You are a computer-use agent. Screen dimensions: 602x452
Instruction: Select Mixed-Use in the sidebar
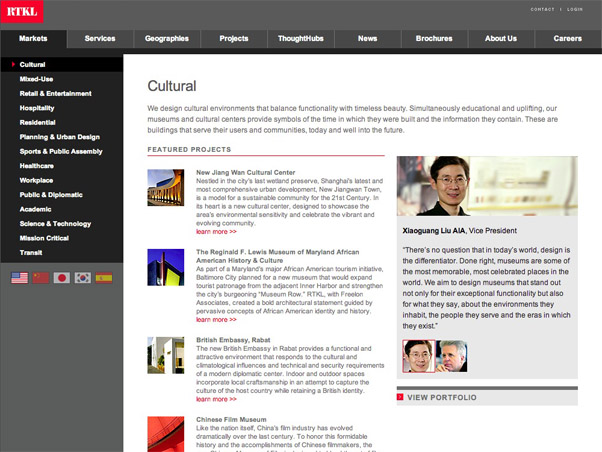point(36,79)
